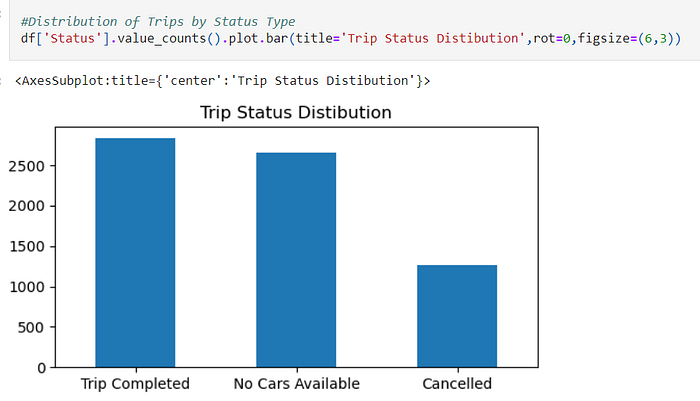
Task: Click the 'Status' string in the code
Action: click(x=72, y=38)
